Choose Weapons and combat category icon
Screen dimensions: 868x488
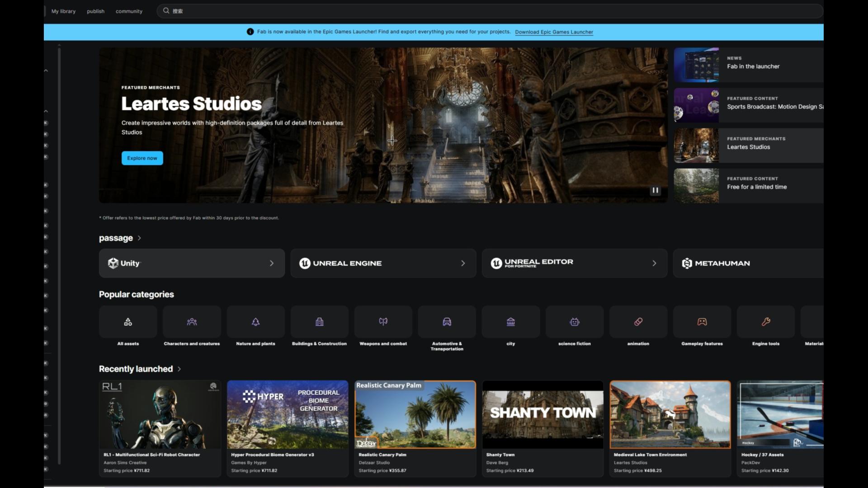point(383,322)
